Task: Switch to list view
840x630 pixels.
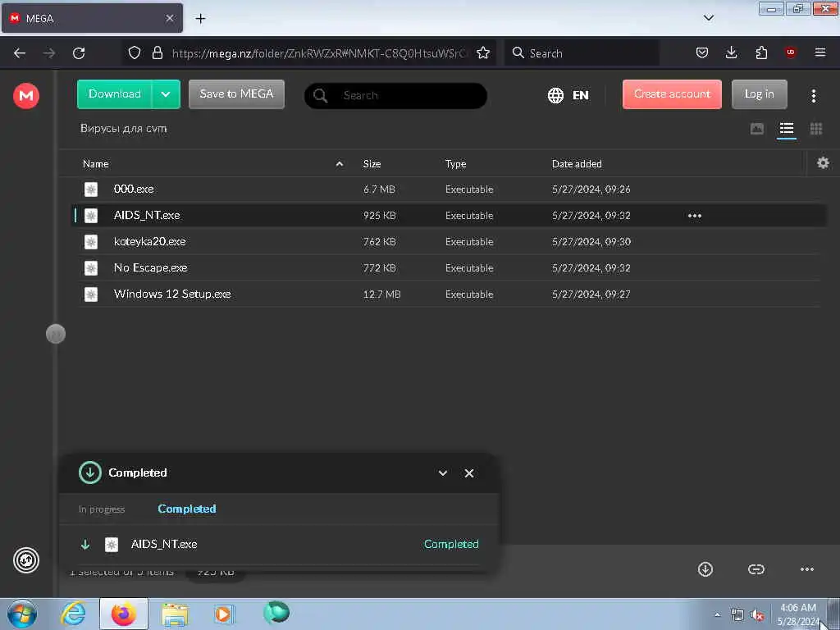Action: coord(787,129)
